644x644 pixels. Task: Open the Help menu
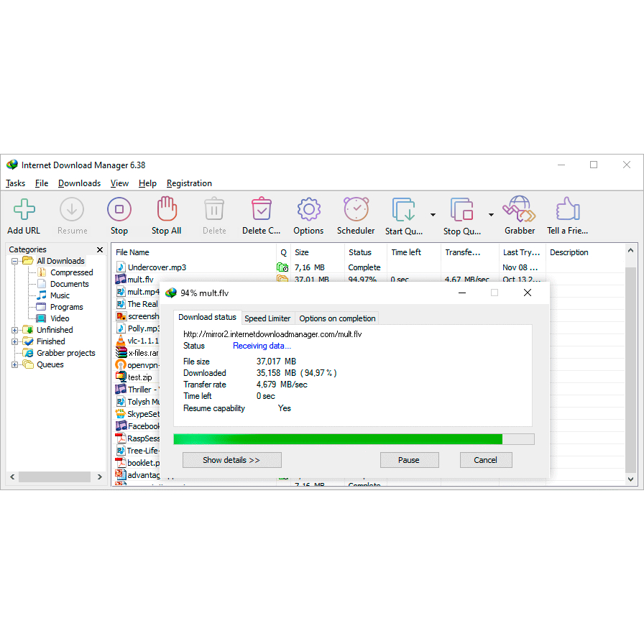tap(147, 183)
